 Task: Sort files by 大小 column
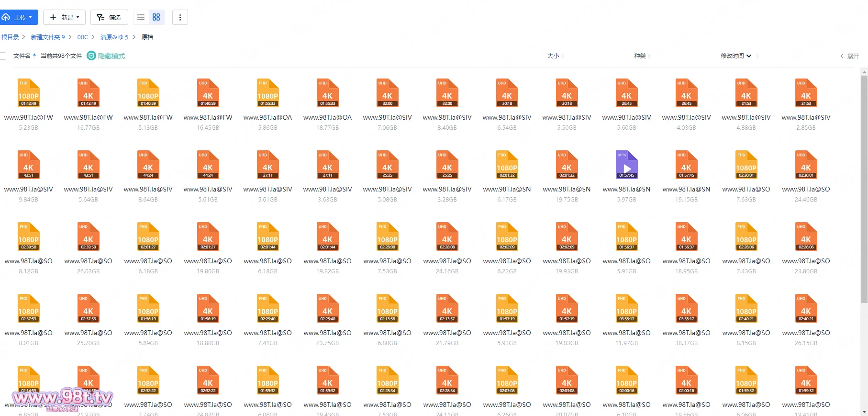click(x=553, y=56)
